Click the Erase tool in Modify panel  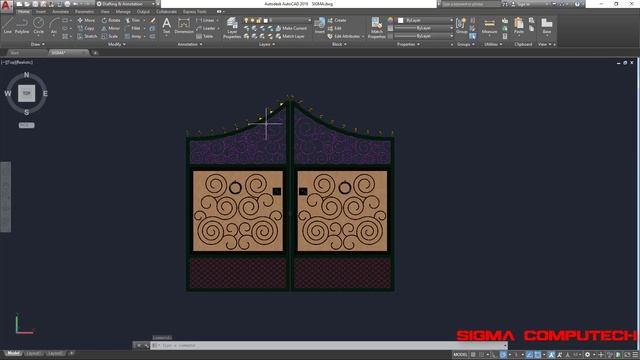(x=153, y=20)
